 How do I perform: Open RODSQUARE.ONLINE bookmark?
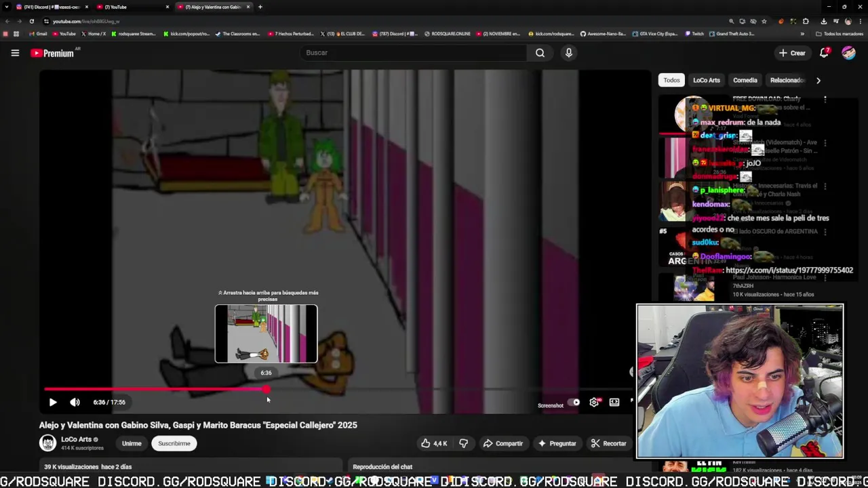(448, 34)
